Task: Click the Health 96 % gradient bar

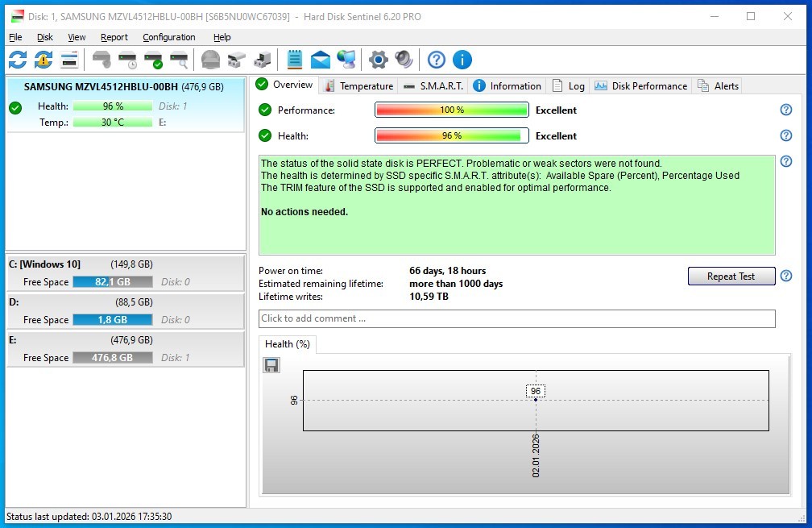Action: 452,135
